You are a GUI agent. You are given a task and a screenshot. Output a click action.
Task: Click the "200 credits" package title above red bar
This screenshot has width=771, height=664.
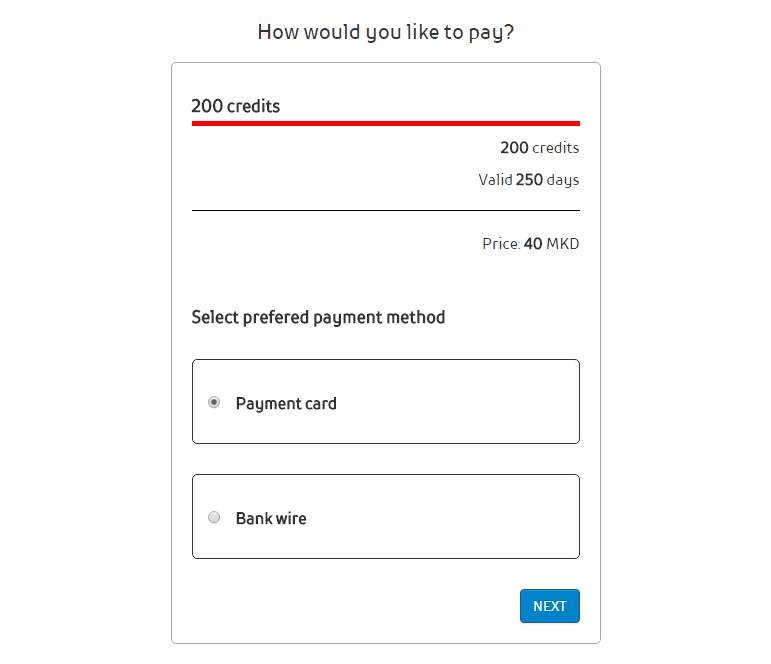pos(236,106)
